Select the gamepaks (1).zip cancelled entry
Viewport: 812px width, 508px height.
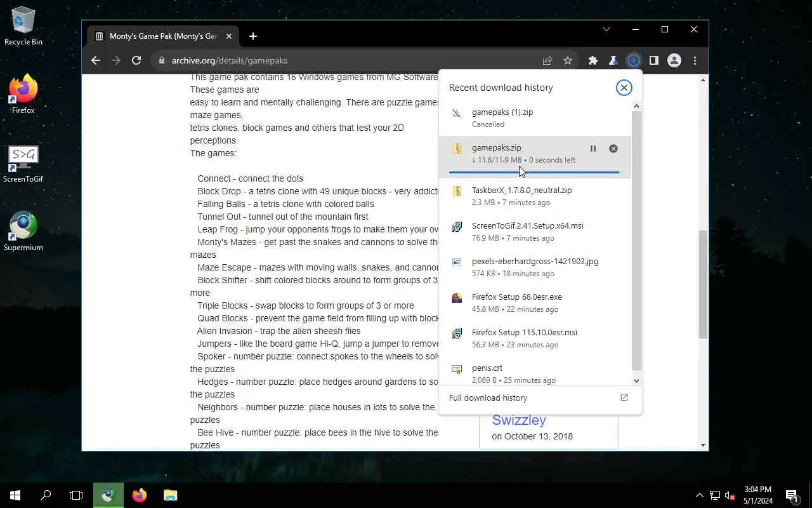point(535,118)
